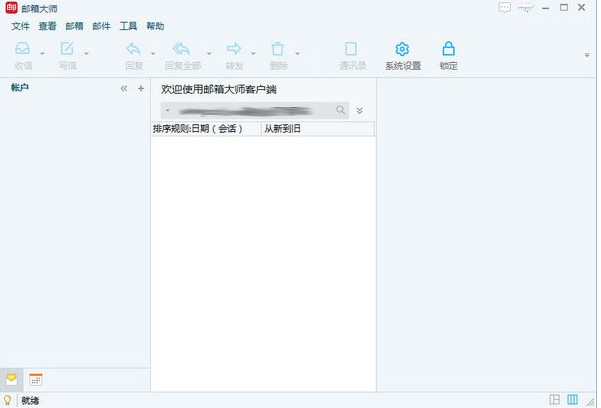Click the 回复 reply icon

pyautogui.click(x=134, y=49)
